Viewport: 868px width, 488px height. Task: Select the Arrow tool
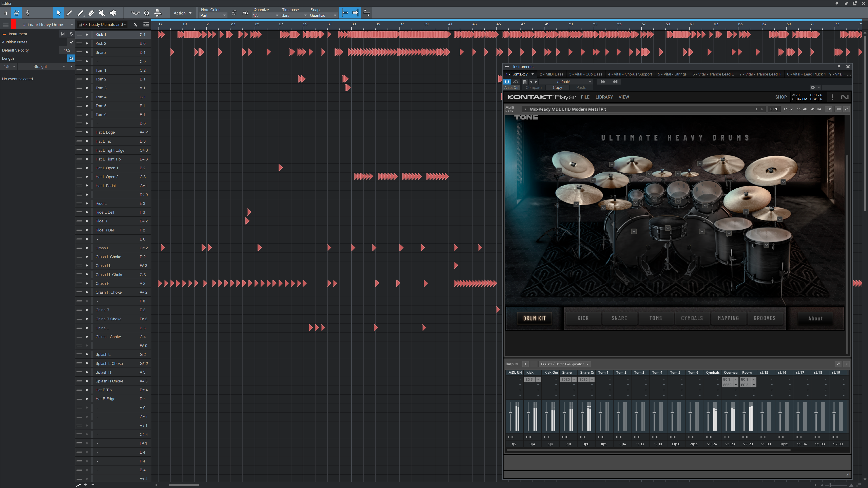coord(58,13)
